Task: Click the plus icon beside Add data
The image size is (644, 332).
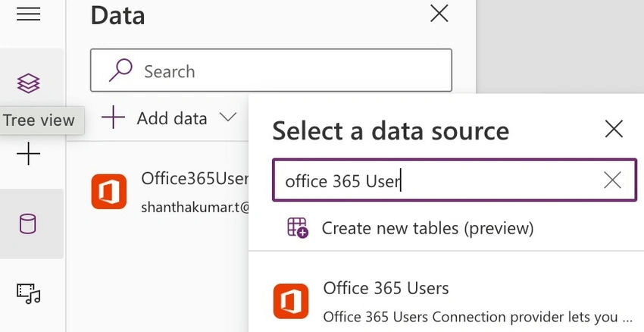Action: pyautogui.click(x=113, y=117)
